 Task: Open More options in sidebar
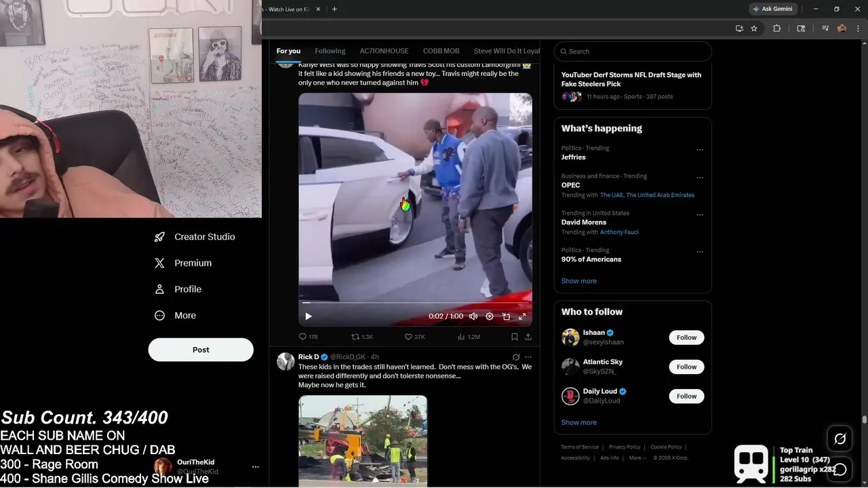click(175, 315)
